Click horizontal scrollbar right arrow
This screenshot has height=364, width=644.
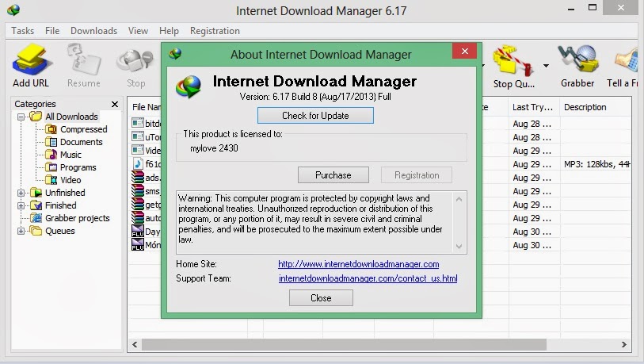[624, 344]
